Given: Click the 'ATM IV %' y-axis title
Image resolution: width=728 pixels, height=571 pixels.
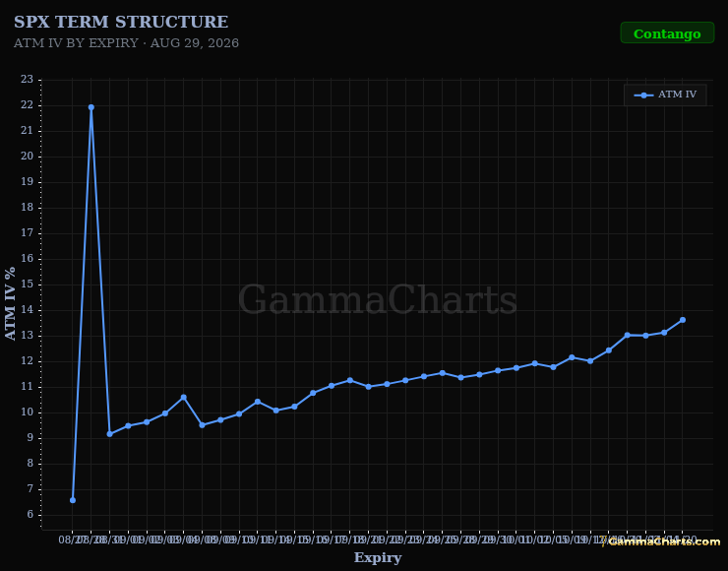Looking at the screenshot, I should pyautogui.click(x=10, y=303).
